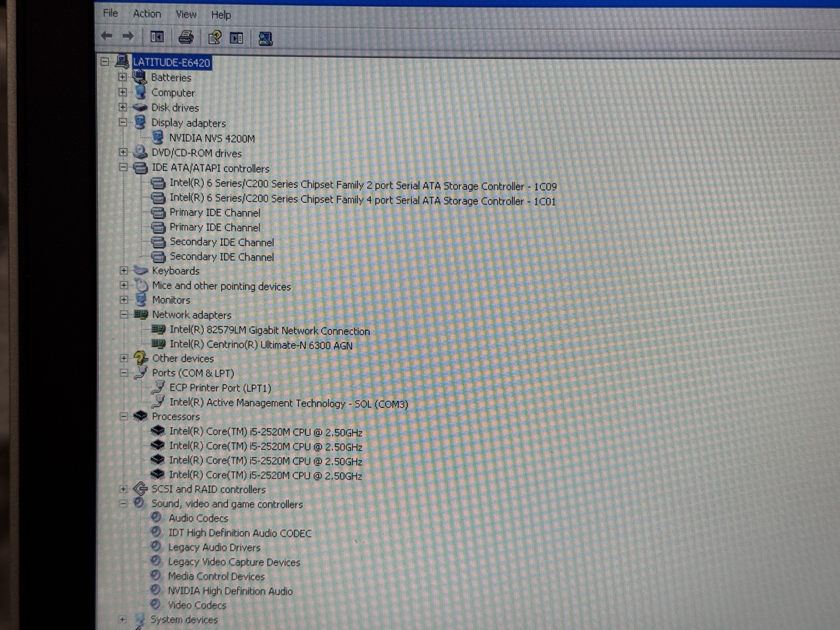Collapse the LATITUDE-E6420 root node
The width and height of the screenshot is (840, 630).
pos(105,61)
